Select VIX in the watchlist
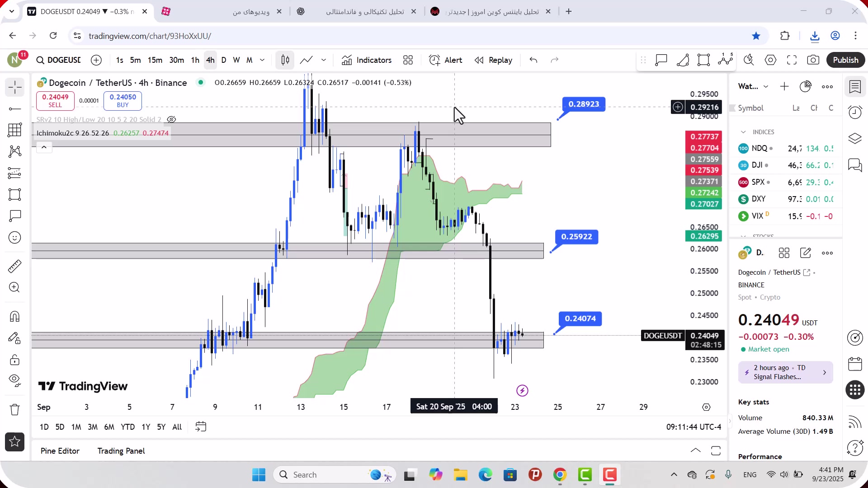Viewport: 868px width, 488px height. tap(786, 216)
